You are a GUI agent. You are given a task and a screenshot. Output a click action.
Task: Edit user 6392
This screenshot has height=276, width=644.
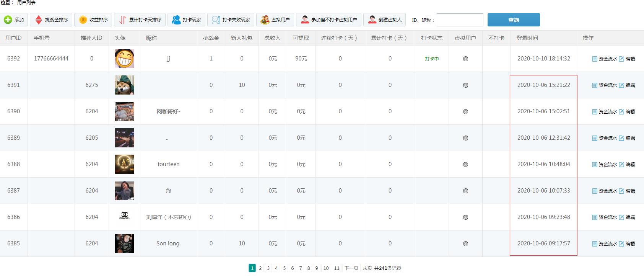coord(627,59)
